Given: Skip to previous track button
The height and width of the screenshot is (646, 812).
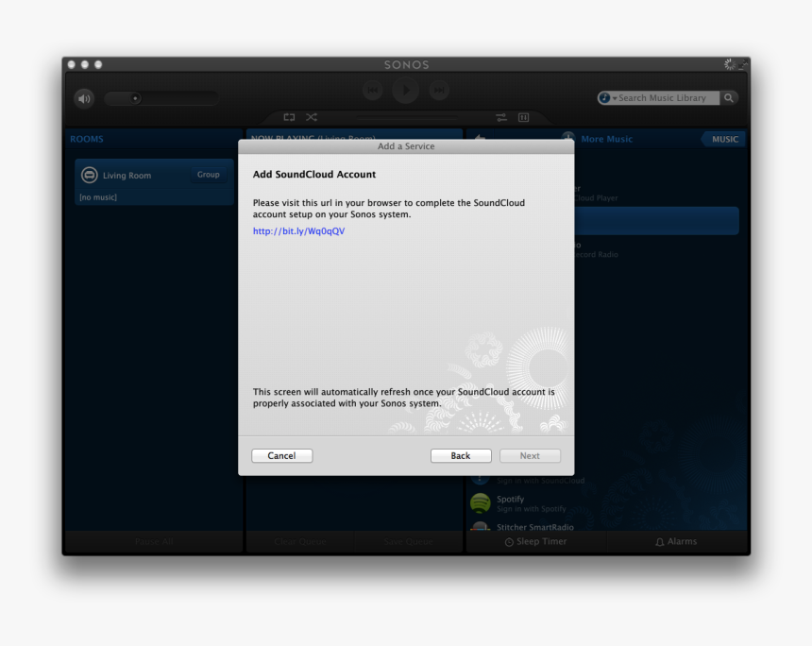Looking at the screenshot, I should click(372, 90).
